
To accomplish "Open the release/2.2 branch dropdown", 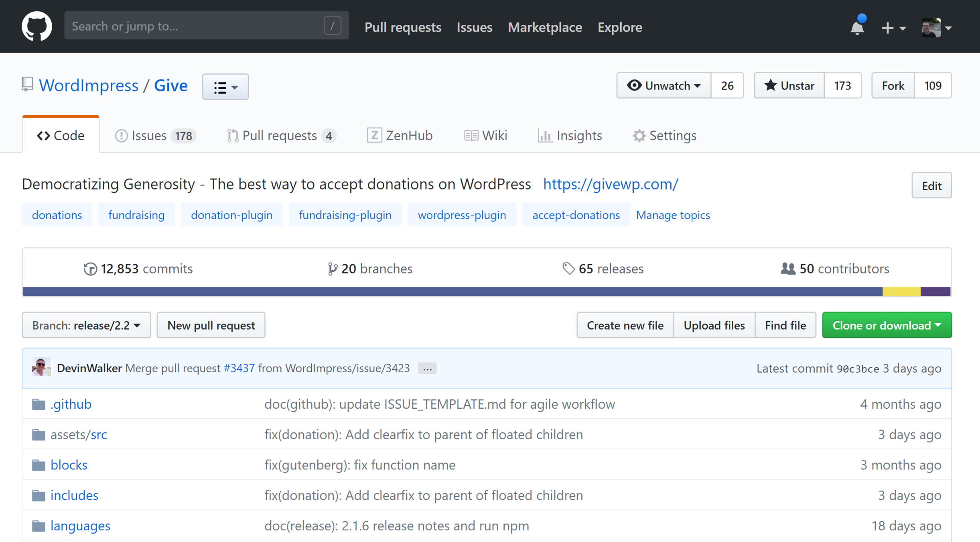I will point(86,325).
